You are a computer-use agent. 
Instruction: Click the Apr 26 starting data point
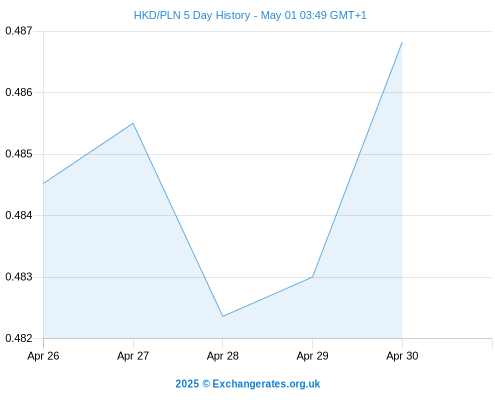pos(44,184)
